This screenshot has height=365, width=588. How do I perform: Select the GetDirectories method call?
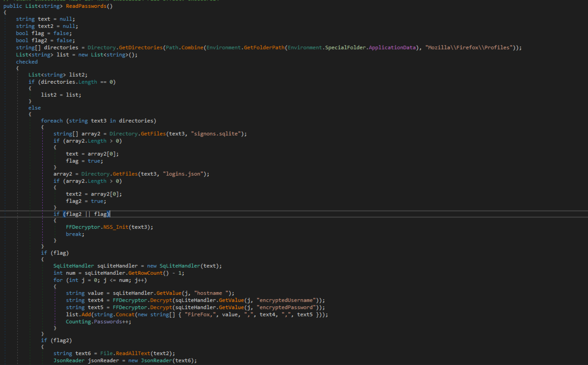point(140,48)
